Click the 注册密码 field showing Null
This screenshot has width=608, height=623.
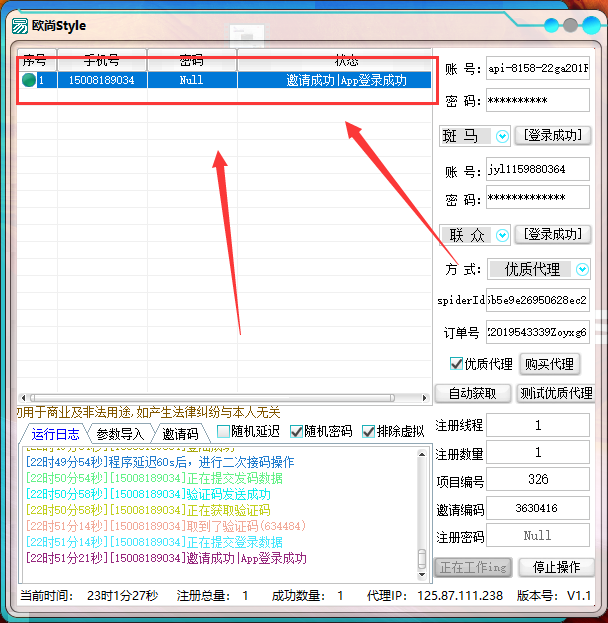tap(538, 535)
